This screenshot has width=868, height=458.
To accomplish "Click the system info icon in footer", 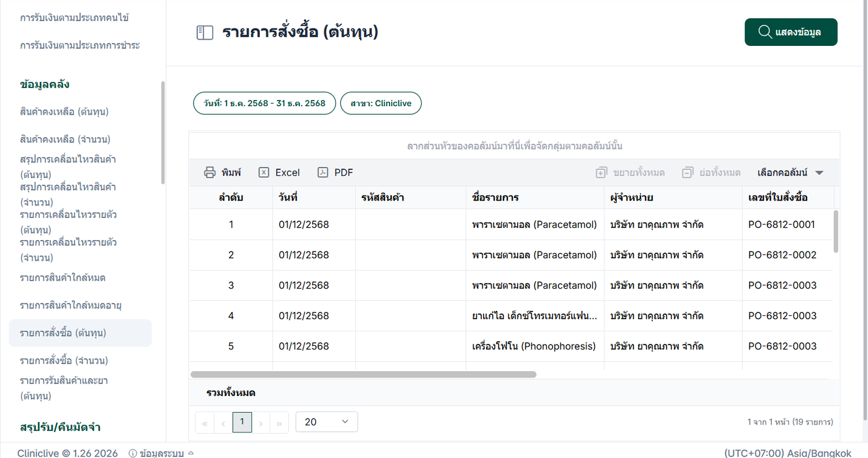I will pos(133,454).
